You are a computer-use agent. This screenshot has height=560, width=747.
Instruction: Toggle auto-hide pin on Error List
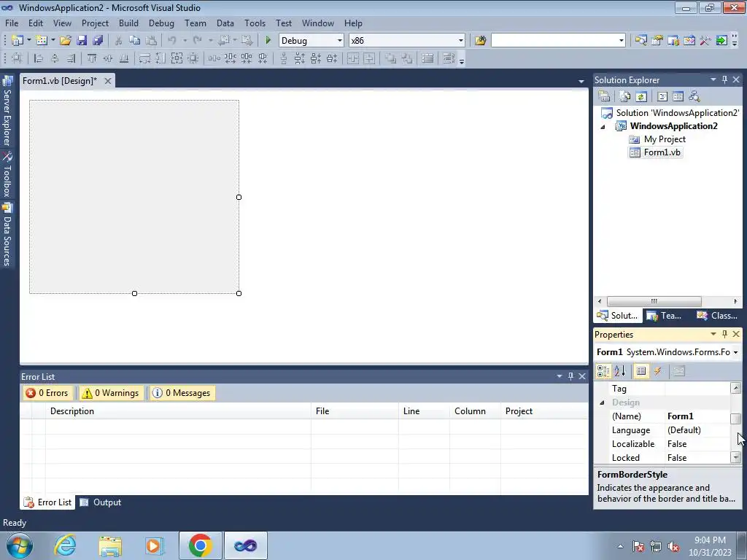(570, 376)
